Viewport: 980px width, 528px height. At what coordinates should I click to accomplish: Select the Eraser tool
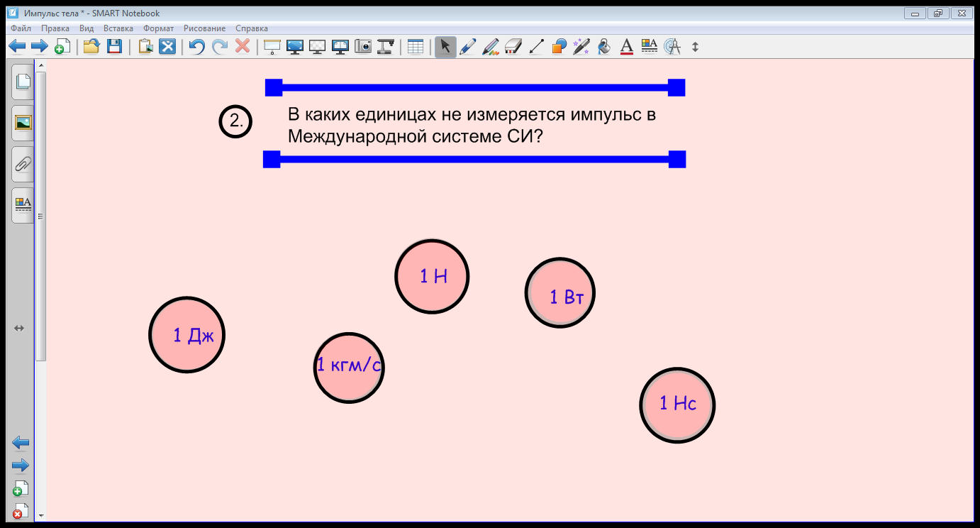(513, 47)
